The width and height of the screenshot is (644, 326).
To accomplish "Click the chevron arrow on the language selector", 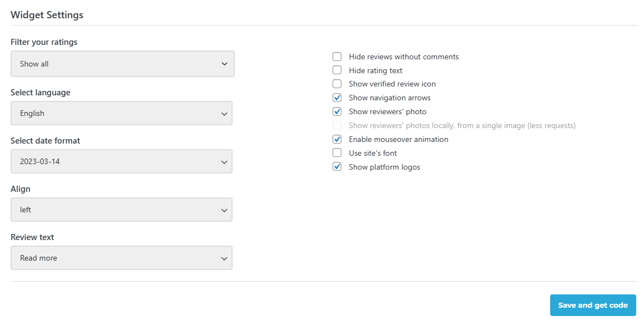I will point(224,113).
